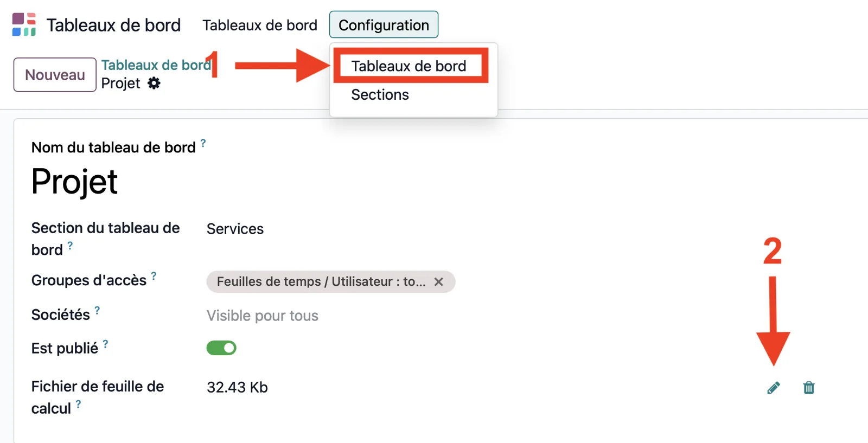Viewport: 868px width, 443px height.
Task: Show help tooltip beside Sociétés
Action: [97, 311]
